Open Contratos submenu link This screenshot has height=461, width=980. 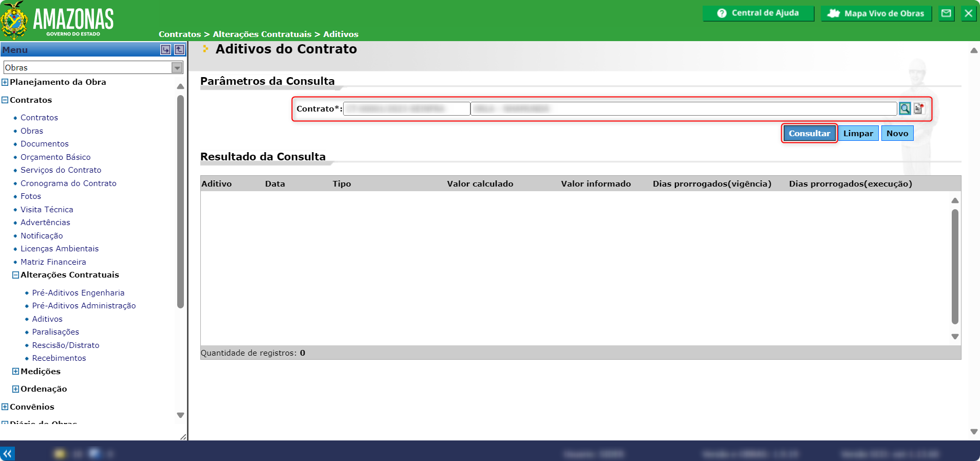point(39,118)
